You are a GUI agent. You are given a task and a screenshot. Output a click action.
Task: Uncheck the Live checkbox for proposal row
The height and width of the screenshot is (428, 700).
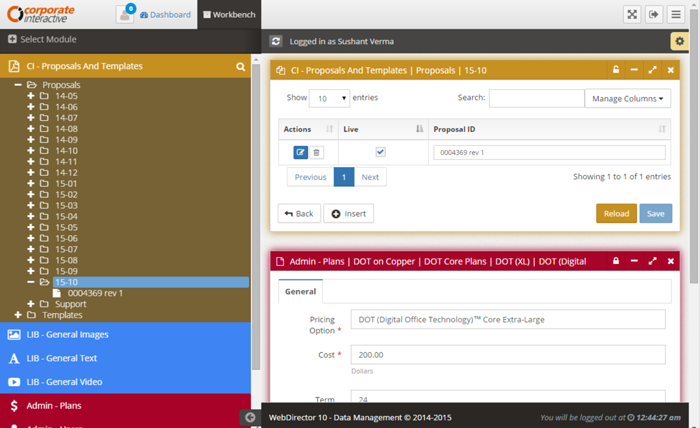point(380,152)
